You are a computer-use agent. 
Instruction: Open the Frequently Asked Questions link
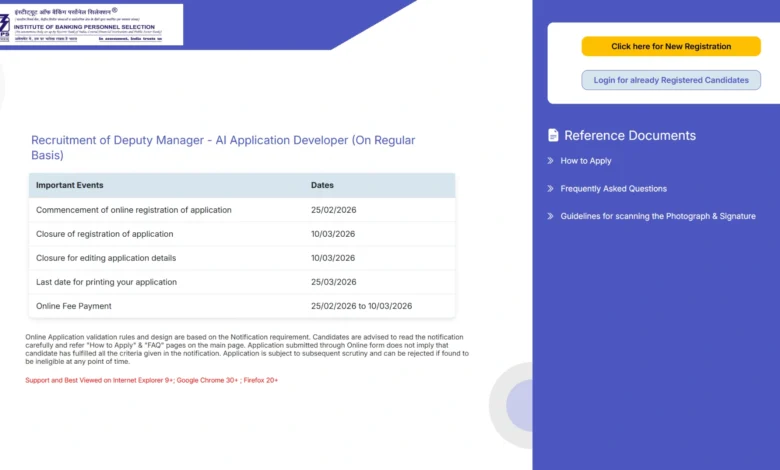pos(613,189)
